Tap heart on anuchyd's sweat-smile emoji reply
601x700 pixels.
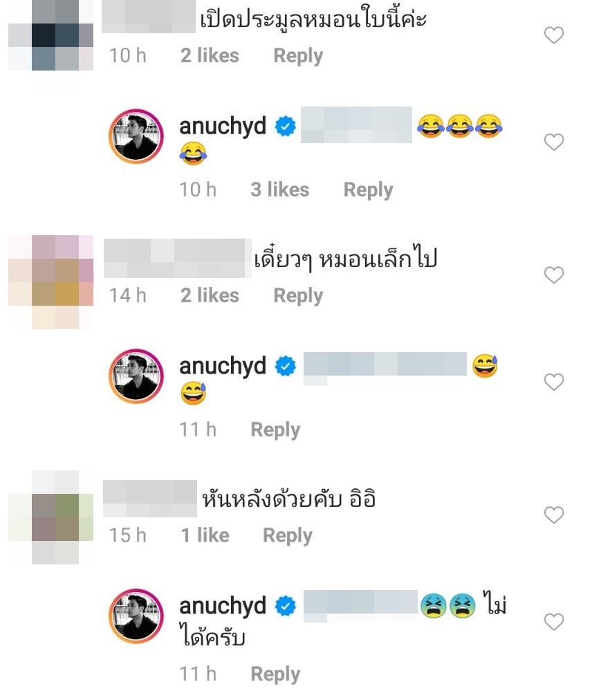pos(554,382)
